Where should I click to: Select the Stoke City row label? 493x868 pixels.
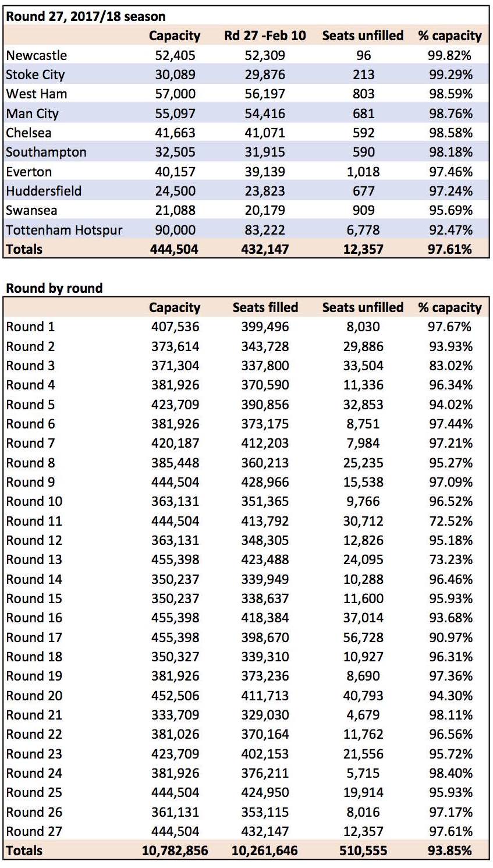[36, 75]
